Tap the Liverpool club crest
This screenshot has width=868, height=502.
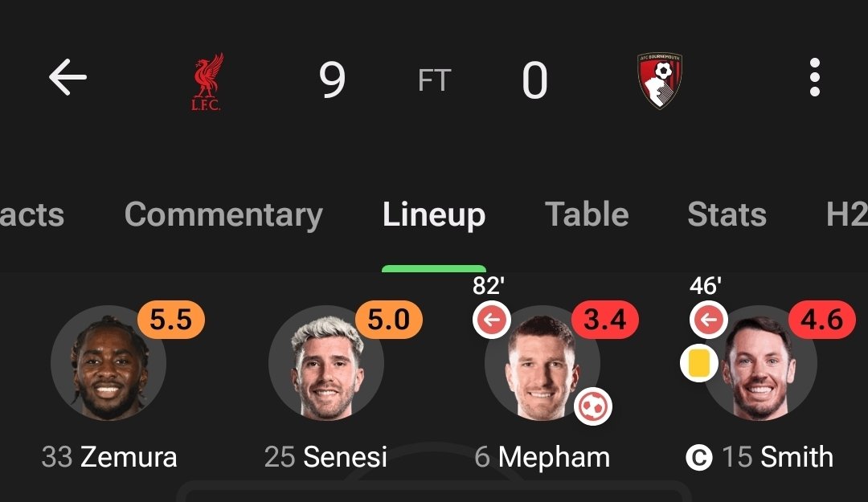[207, 81]
